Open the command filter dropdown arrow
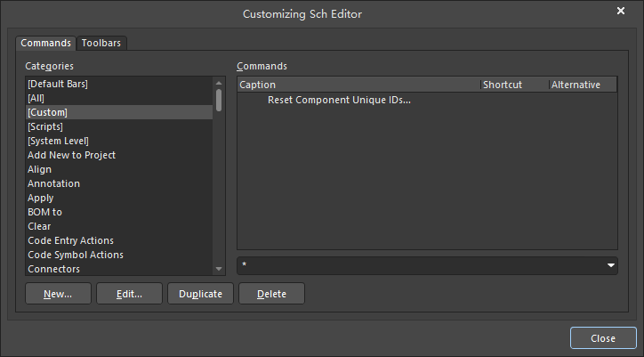The width and height of the screenshot is (644, 357). coord(610,266)
